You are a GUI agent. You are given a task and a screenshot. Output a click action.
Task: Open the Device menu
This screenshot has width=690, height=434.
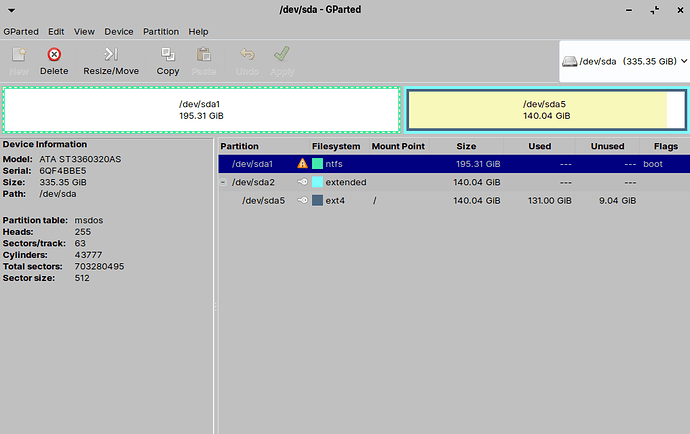coord(119,32)
